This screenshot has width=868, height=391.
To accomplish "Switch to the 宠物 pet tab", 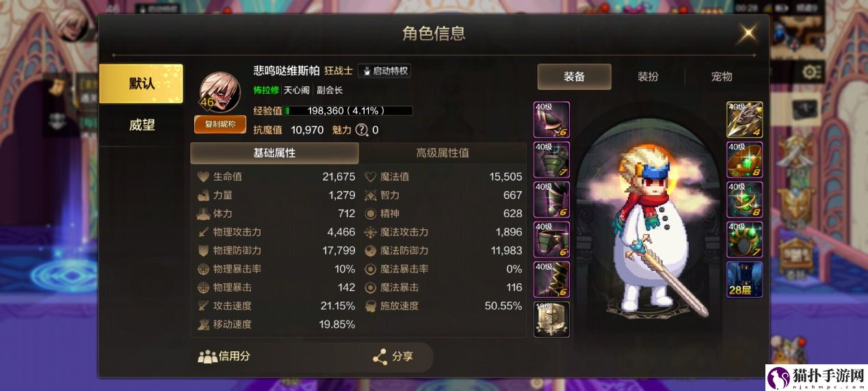I will click(x=722, y=77).
